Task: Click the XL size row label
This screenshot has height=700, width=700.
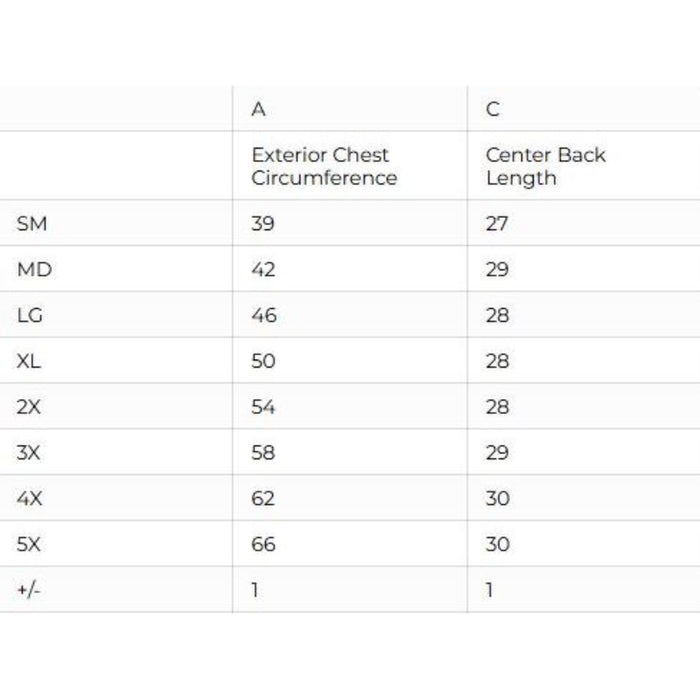Action: click(x=29, y=361)
